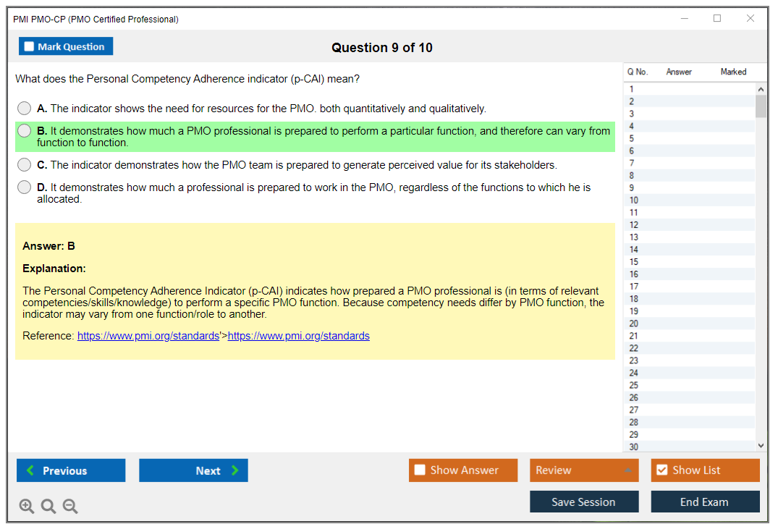Open the first pmi.org standards hyperlink
Image resolution: width=778 pixels, height=532 pixels.
(x=148, y=335)
